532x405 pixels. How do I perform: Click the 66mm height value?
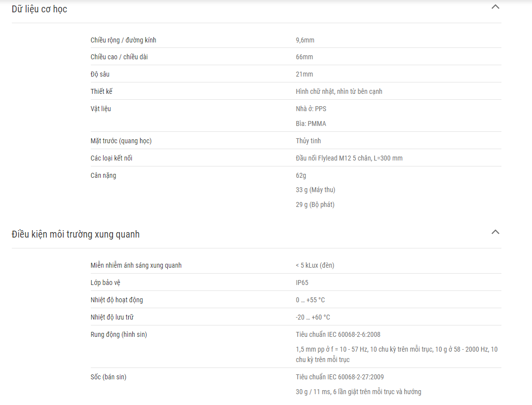[304, 57]
